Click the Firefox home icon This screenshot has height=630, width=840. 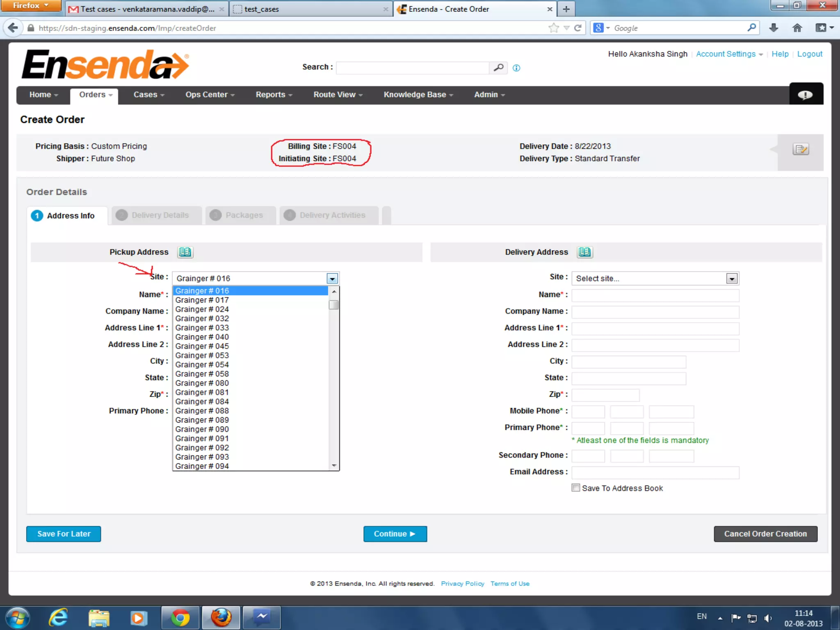797,28
